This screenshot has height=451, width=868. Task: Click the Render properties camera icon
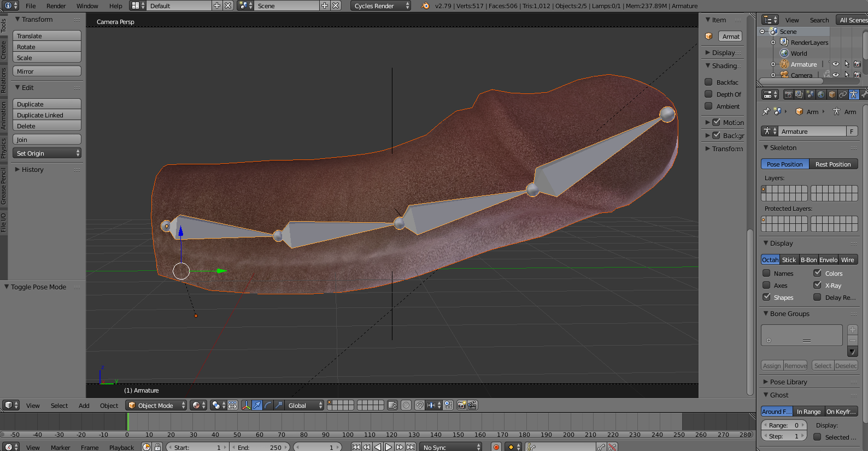tap(788, 94)
